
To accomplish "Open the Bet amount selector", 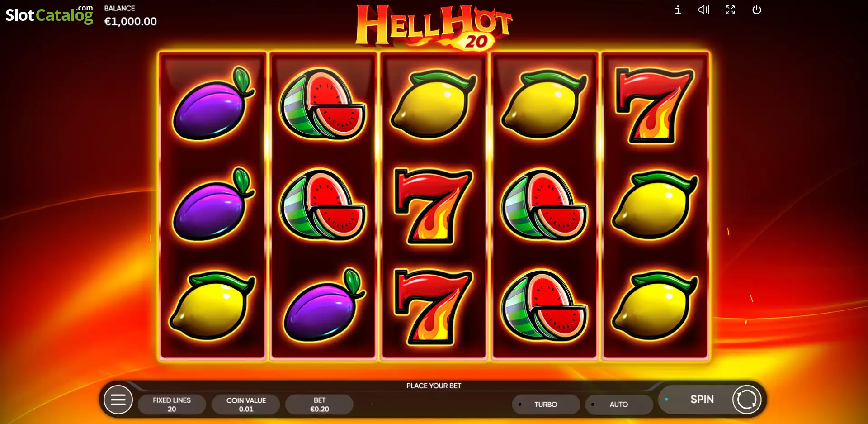I will point(319,404).
